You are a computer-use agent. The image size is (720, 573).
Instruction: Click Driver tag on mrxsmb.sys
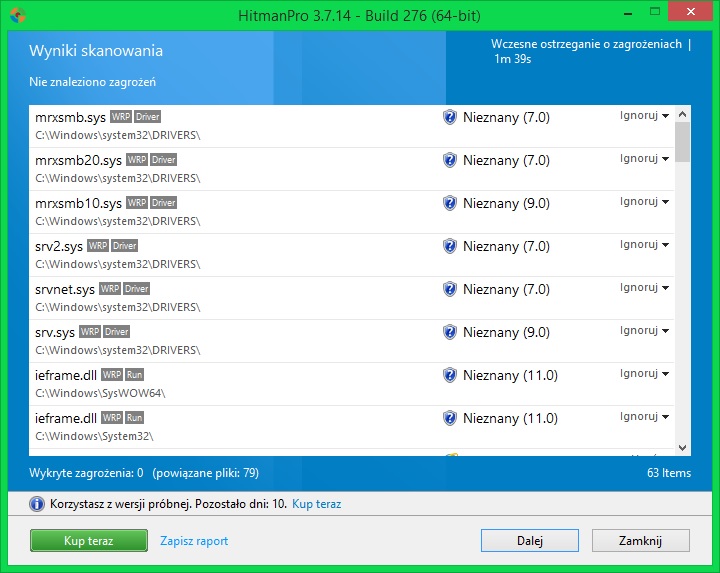(147, 117)
